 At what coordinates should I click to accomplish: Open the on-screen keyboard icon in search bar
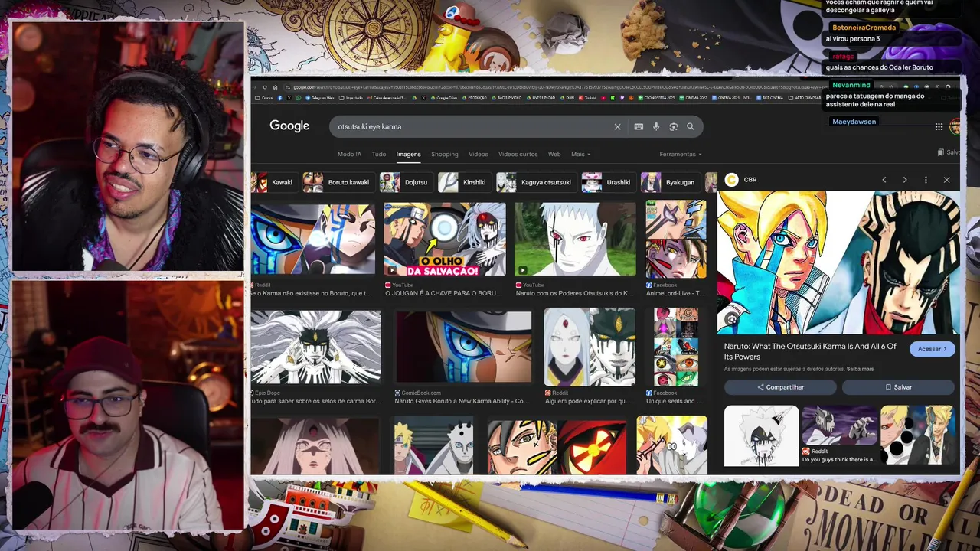point(639,127)
